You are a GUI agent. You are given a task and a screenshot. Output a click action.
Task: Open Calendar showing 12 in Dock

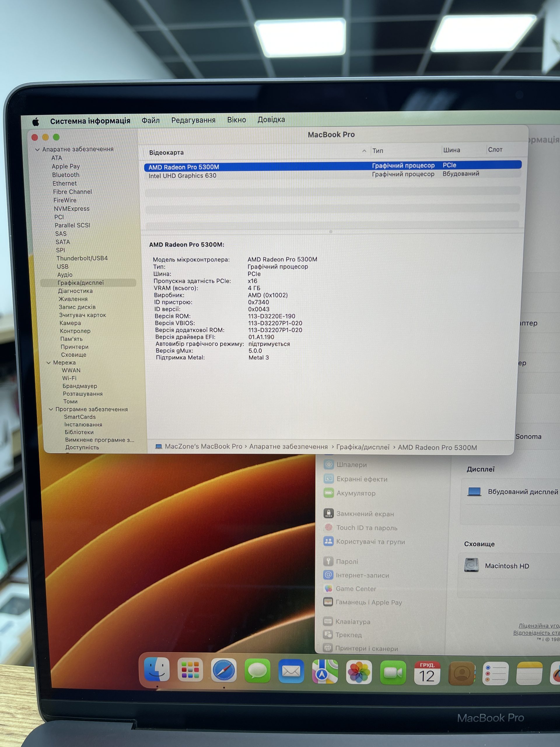tap(427, 673)
